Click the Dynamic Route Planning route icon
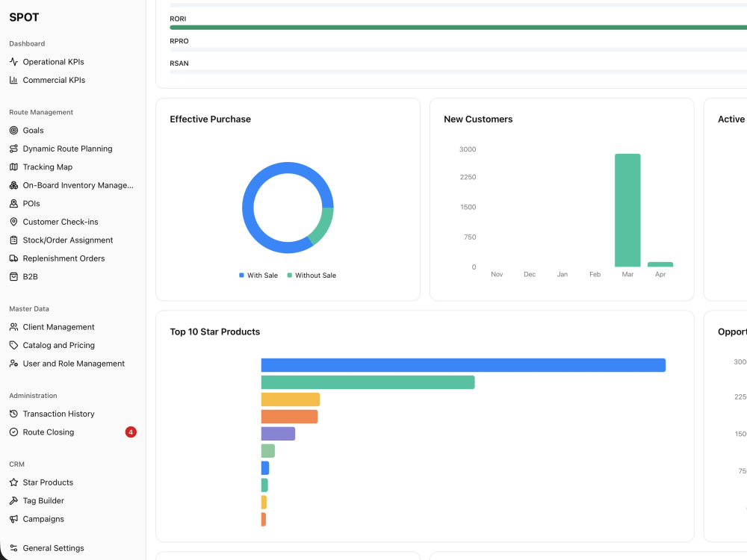 click(x=13, y=149)
